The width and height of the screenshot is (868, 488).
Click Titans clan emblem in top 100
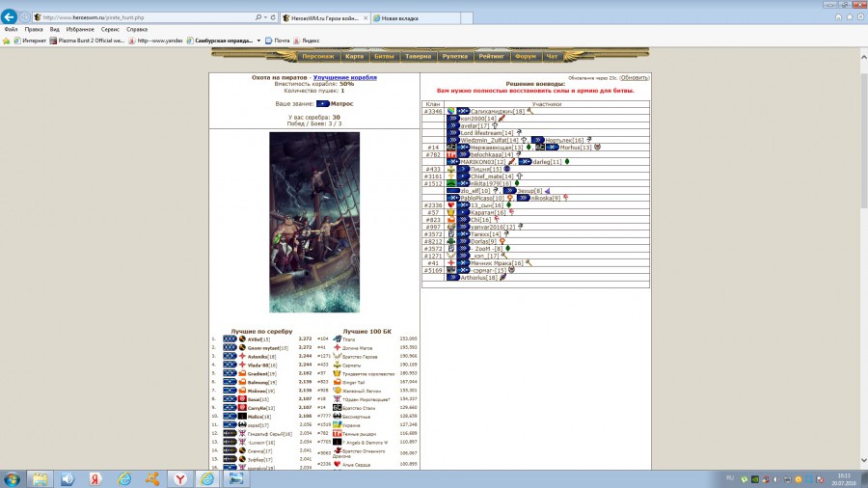pyautogui.click(x=337, y=339)
